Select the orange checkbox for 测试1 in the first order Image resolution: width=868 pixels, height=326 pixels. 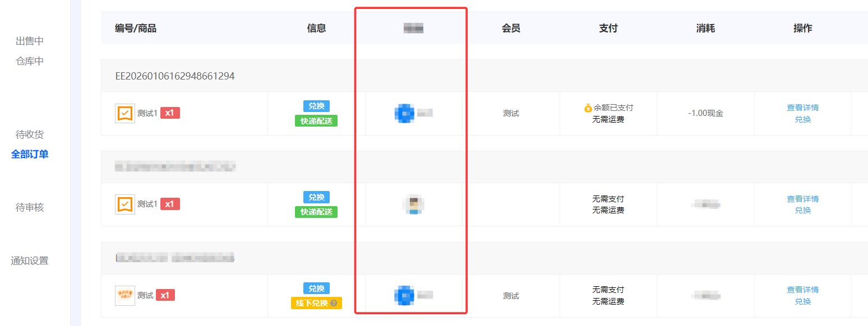click(124, 113)
